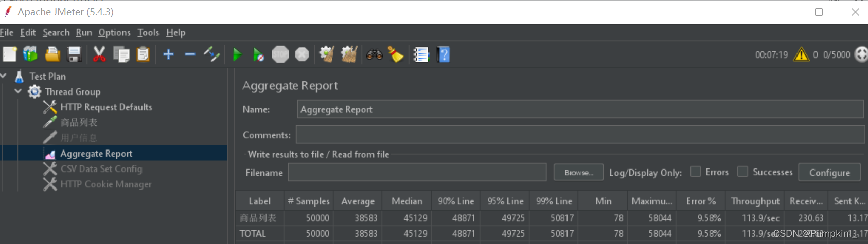Open the Templates icon in toolbar
The height and width of the screenshot is (244, 868).
click(x=31, y=54)
